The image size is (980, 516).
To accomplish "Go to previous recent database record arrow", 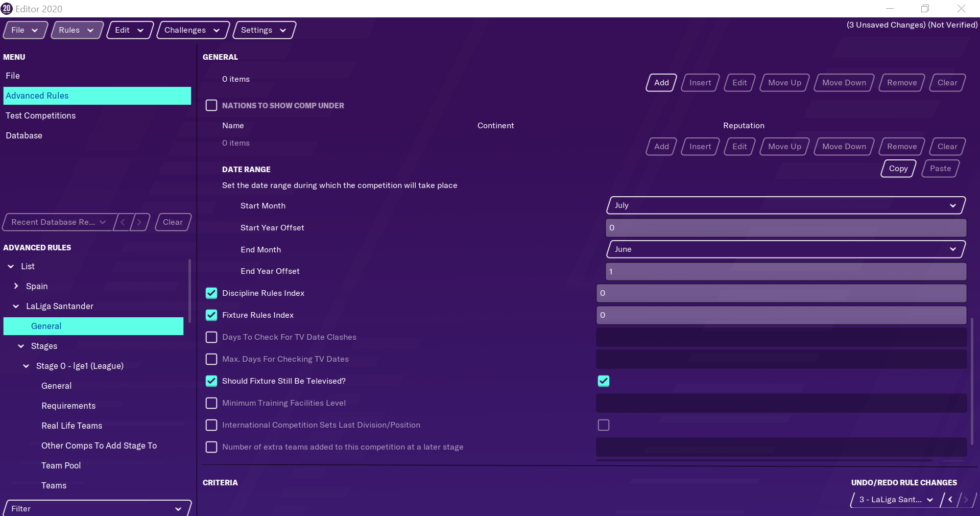I will (x=123, y=222).
